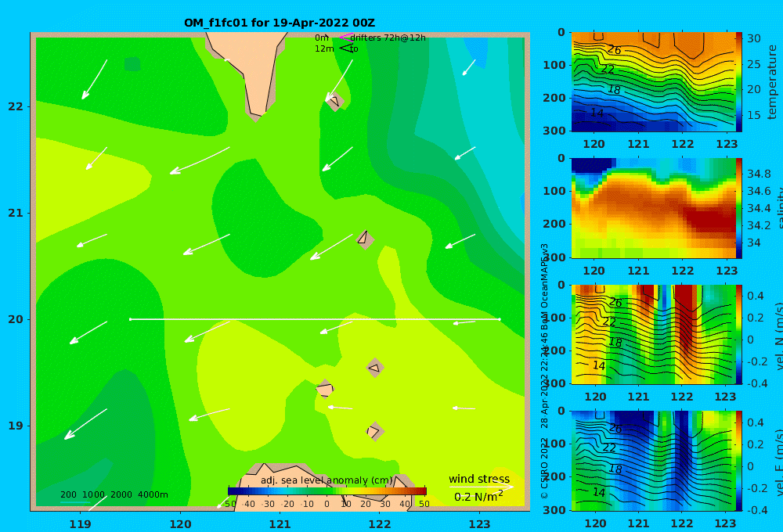Image resolution: width=783 pixels, height=532 pixels.
Task: Click the CSIRO BoM OceanMAPS copyright text
Action: pyautogui.click(x=544, y=372)
